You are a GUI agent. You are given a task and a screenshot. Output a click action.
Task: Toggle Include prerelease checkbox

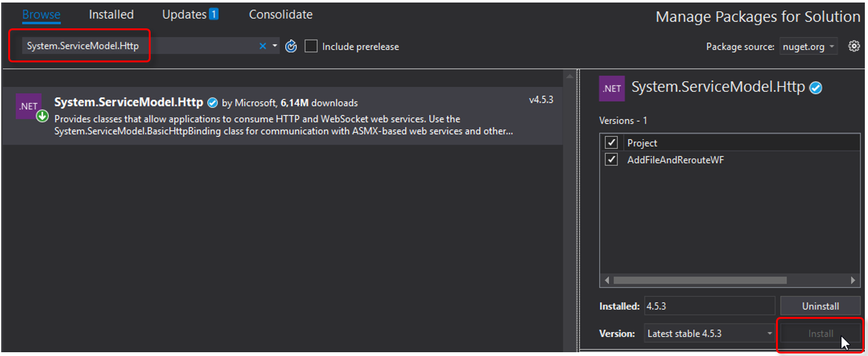[311, 46]
